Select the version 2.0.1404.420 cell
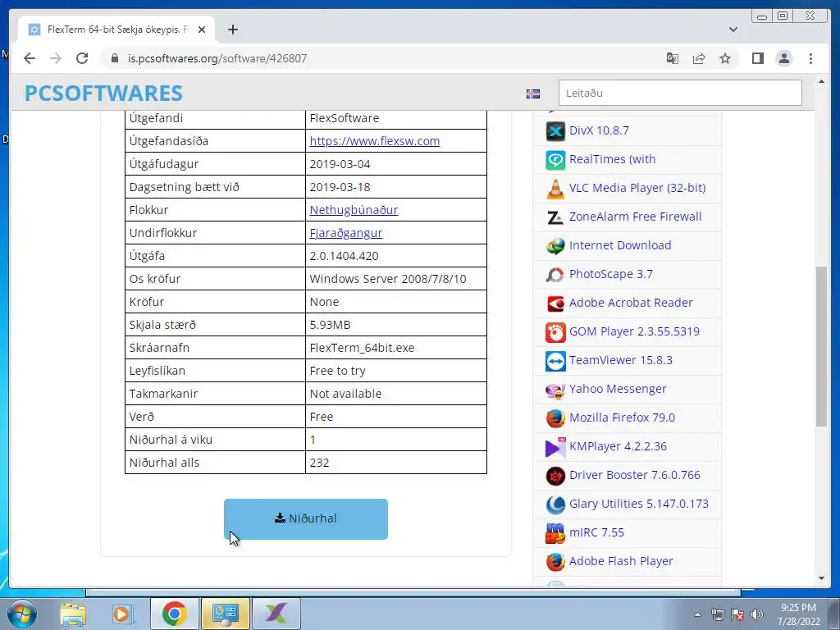Viewport: 840px width, 630px height. coord(396,256)
